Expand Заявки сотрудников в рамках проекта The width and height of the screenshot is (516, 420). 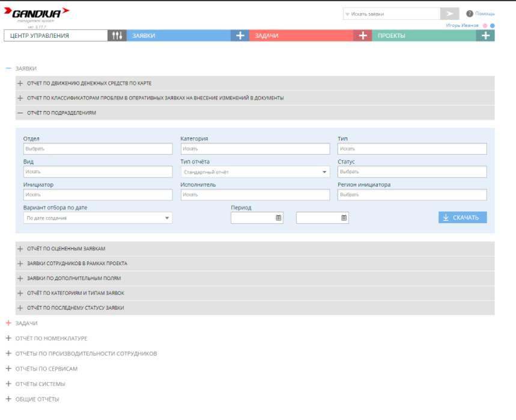(x=255, y=263)
